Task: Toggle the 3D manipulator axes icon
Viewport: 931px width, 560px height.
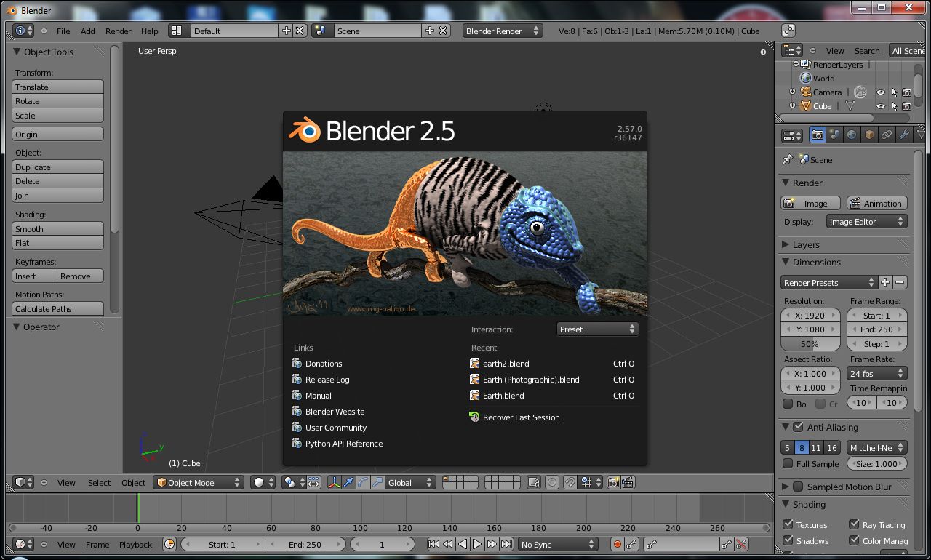Action: 334,482
